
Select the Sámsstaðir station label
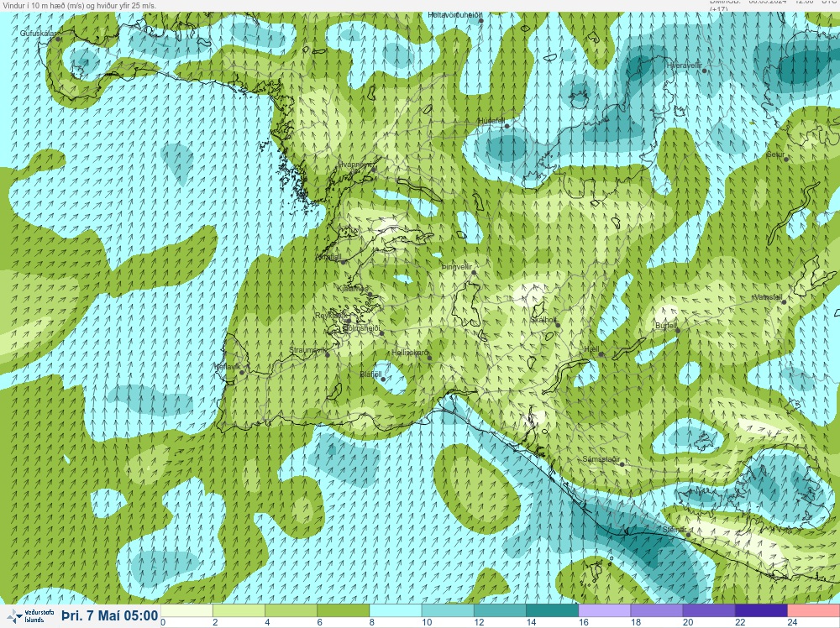point(601,459)
